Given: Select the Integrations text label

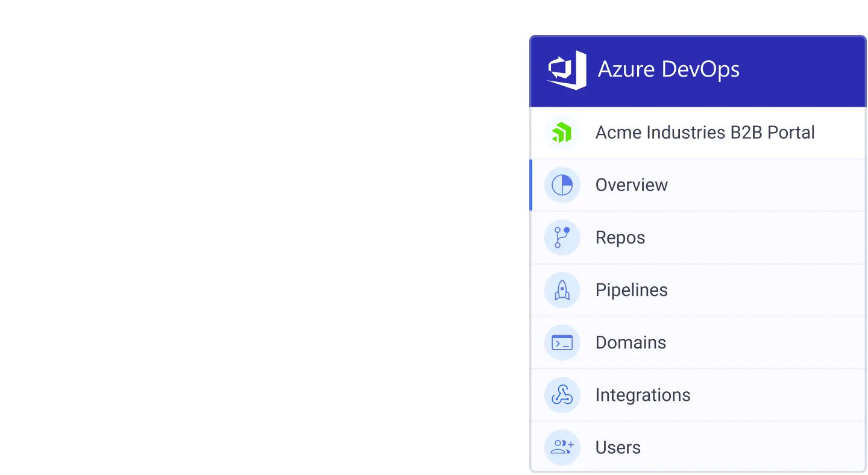Looking at the screenshot, I should (643, 395).
